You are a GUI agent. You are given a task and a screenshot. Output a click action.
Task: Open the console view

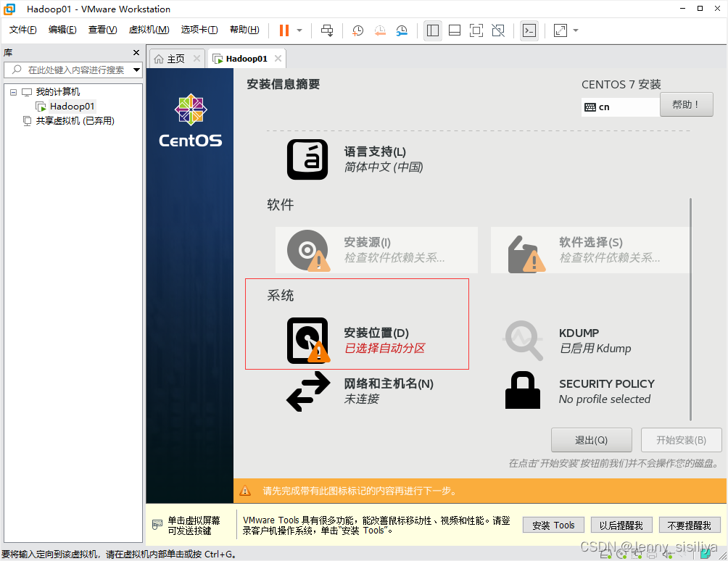tap(529, 30)
